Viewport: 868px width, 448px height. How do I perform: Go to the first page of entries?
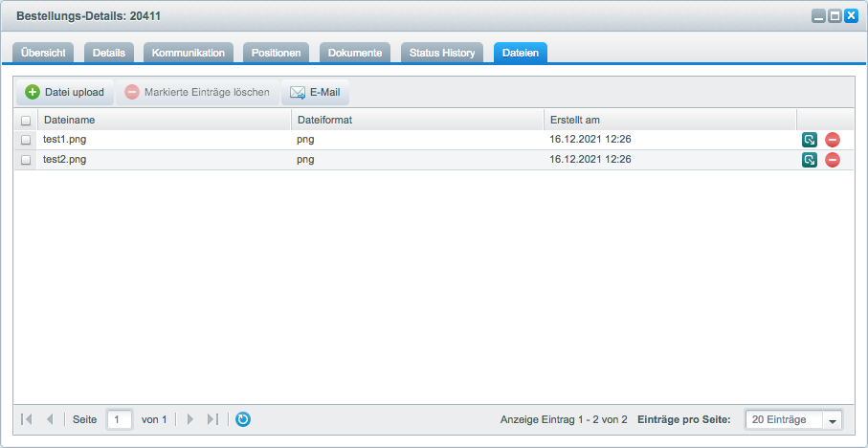(x=27, y=419)
